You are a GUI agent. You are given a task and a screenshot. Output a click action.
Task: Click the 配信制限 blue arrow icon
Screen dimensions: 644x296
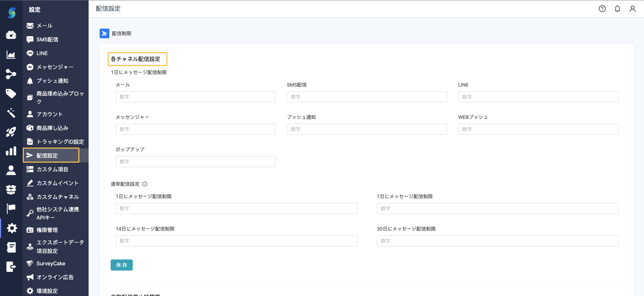(x=104, y=33)
